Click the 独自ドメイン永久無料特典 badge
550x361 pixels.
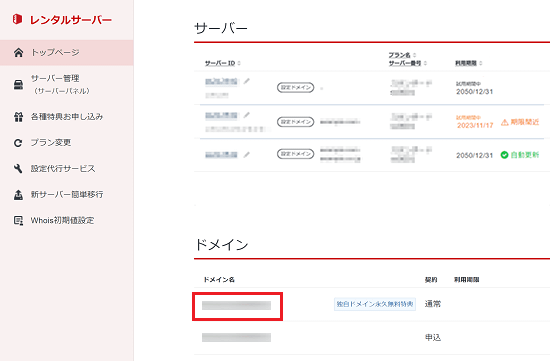(375, 304)
